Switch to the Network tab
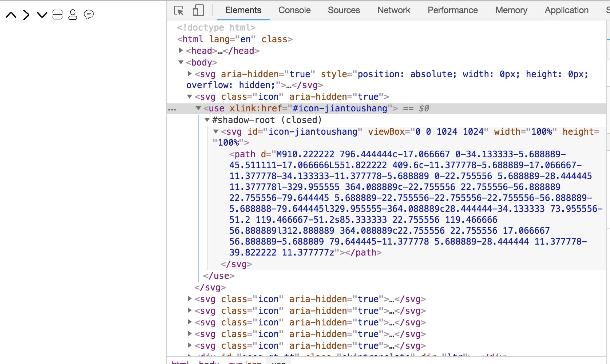 tap(394, 10)
